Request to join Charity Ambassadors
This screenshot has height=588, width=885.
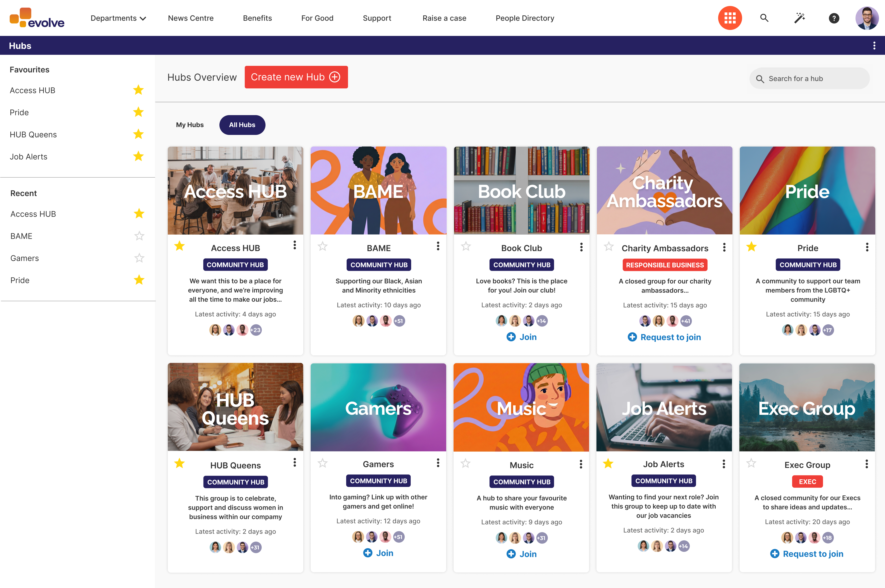(664, 337)
